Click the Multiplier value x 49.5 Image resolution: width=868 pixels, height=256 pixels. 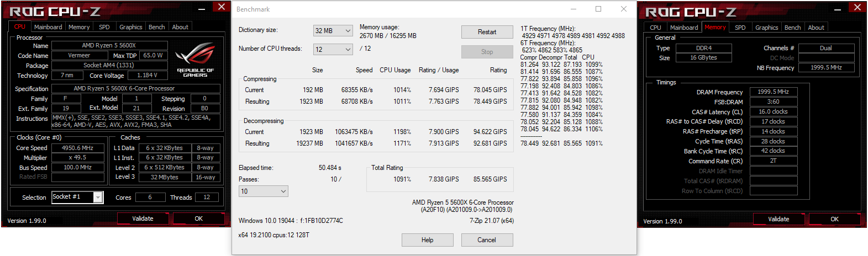pyautogui.click(x=77, y=157)
